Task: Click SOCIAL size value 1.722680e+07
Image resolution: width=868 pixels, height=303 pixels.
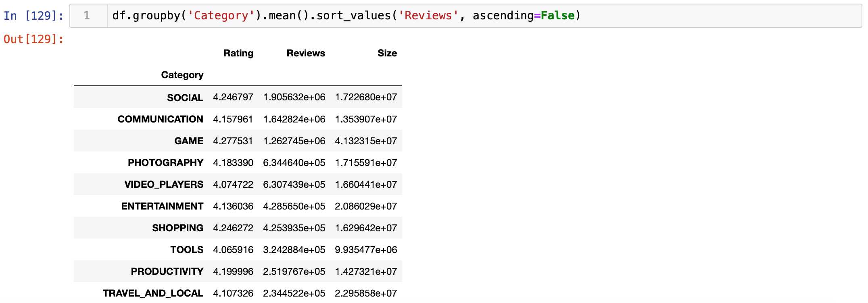Action: pyautogui.click(x=366, y=97)
